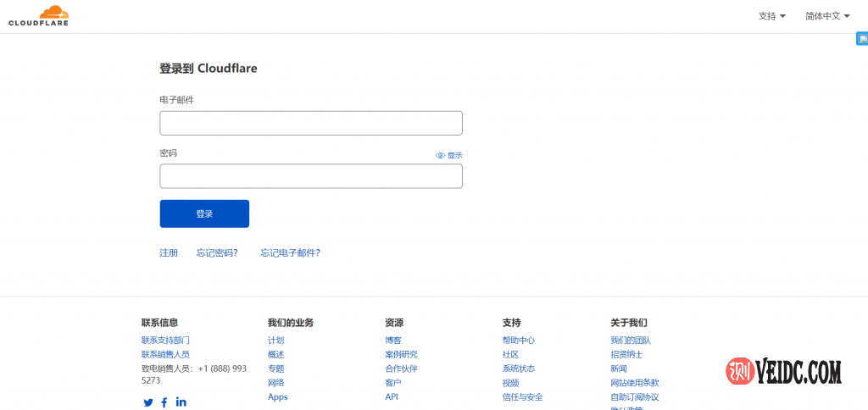Click the 登录到 Cloudflare heading
Viewport: 868px width, 410px height.
point(209,69)
